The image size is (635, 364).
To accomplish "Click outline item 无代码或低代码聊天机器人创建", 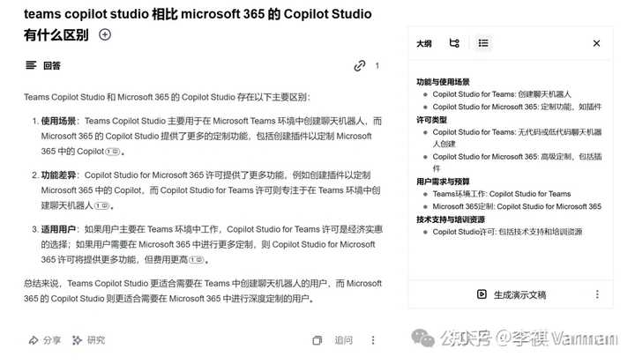I will coord(517,137).
